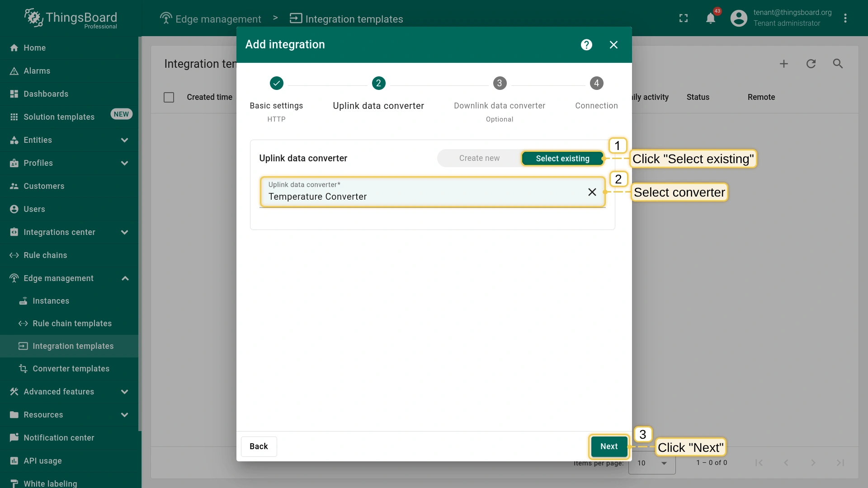Open search in integration templates
The height and width of the screenshot is (488, 868).
pyautogui.click(x=838, y=64)
